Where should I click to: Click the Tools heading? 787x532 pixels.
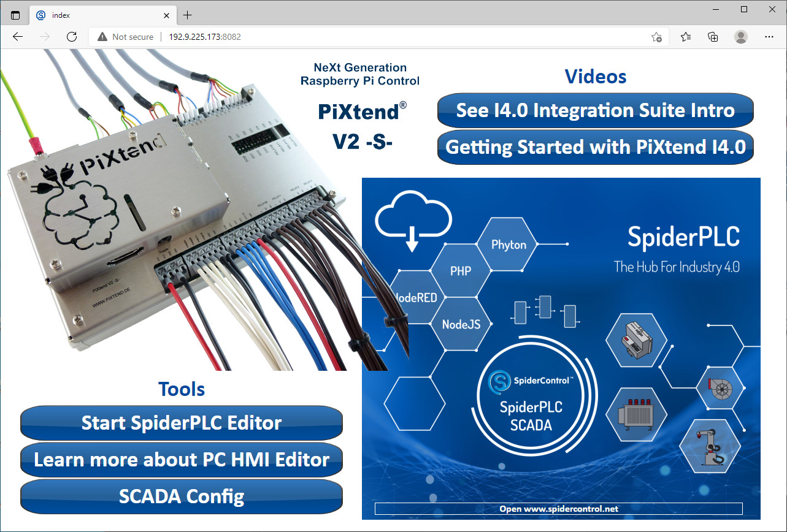coord(182,389)
